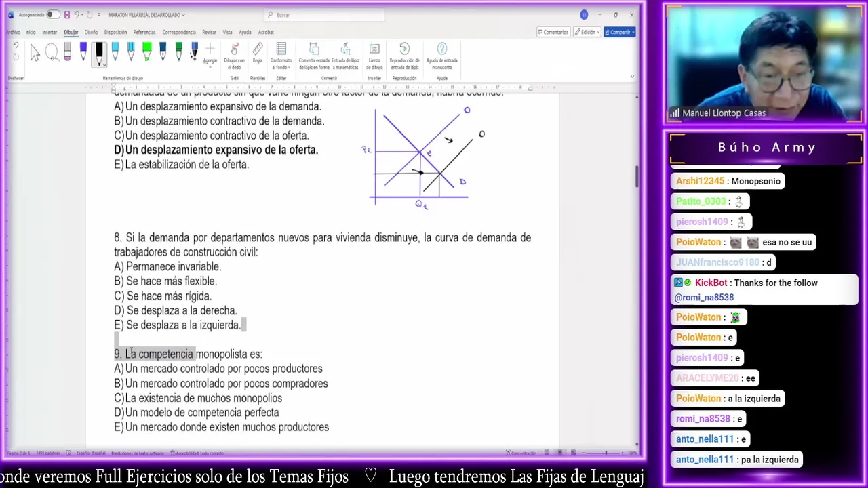The width and height of the screenshot is (868, 488).
Task: Select the arrow selection tool in Draw ribbon
Action: pyautogui.click(x=35, y=54)
